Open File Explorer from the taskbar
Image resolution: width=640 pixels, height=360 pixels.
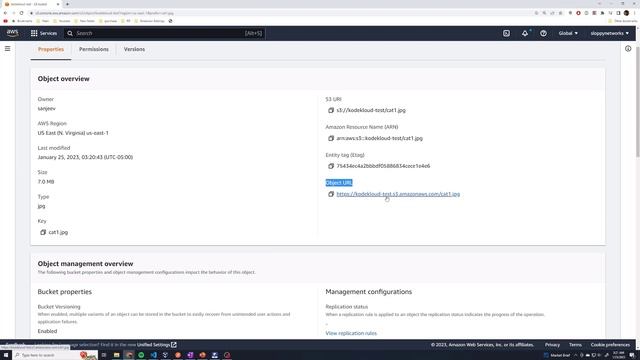116,355
